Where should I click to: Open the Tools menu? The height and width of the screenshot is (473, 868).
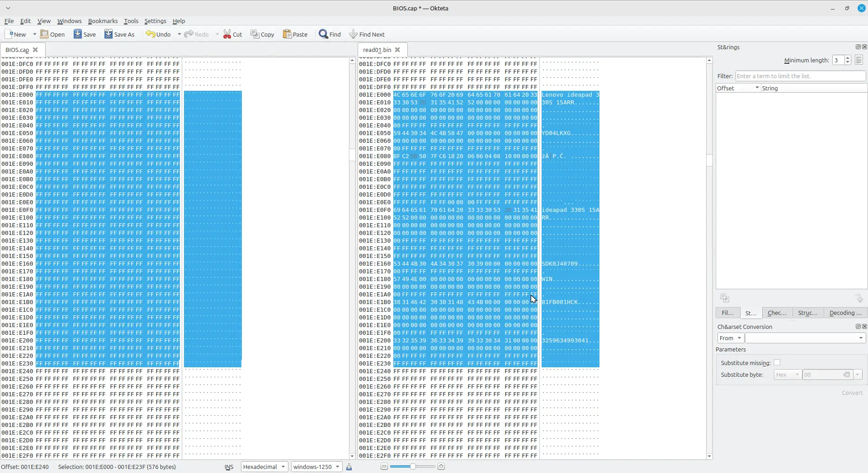tap(131, 21)
